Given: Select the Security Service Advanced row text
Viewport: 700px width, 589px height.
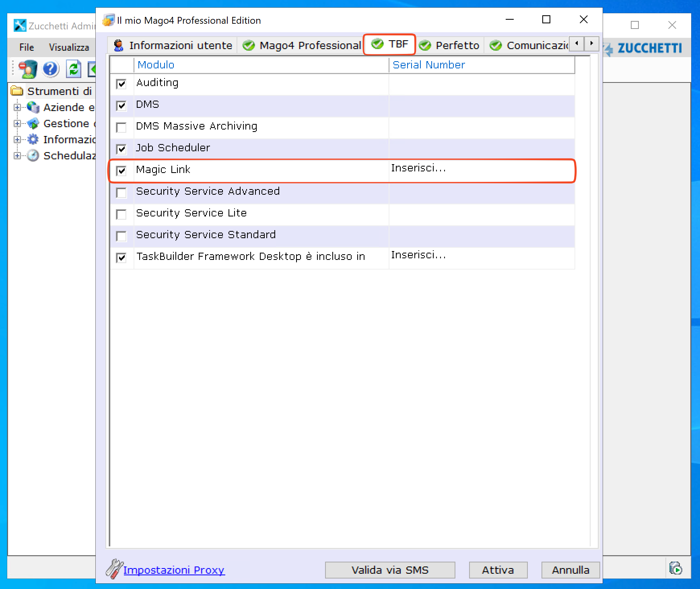Looking at the screenshot, I should (208, 192).
